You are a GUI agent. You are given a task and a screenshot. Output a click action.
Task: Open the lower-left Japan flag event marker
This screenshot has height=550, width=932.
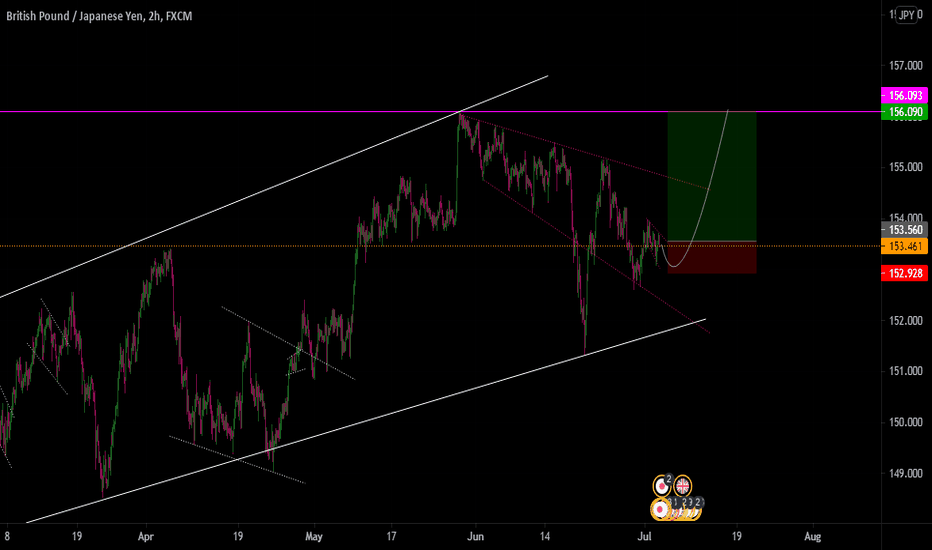pyautogui.click(x=660, y=510)
